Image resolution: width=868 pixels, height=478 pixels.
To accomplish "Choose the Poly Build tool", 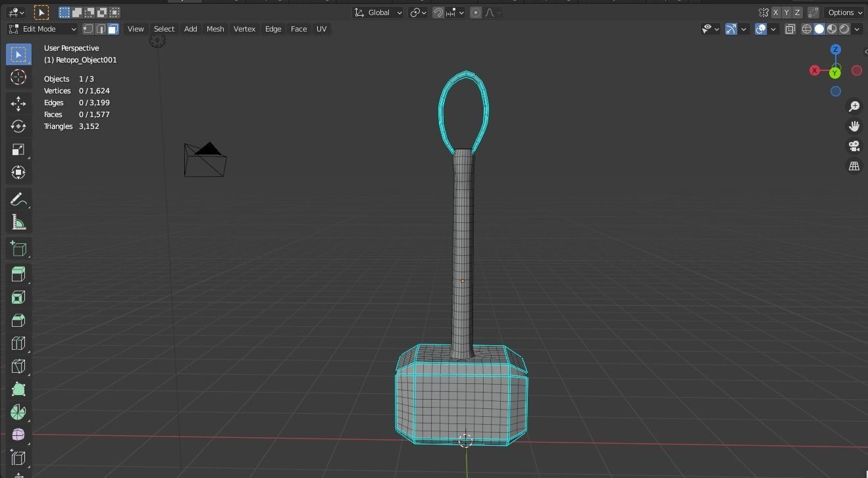I will (x=18, y=389).
